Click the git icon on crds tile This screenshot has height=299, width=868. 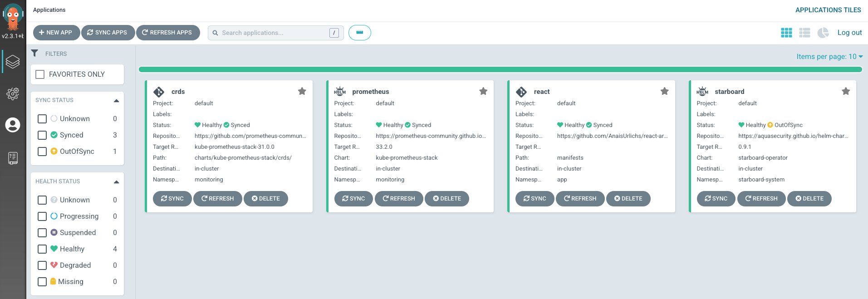point(159,92)
